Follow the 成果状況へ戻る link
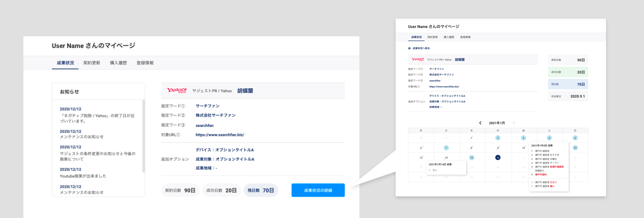The width and height of the screenshot is (644, 218). (x=421, y=48)
